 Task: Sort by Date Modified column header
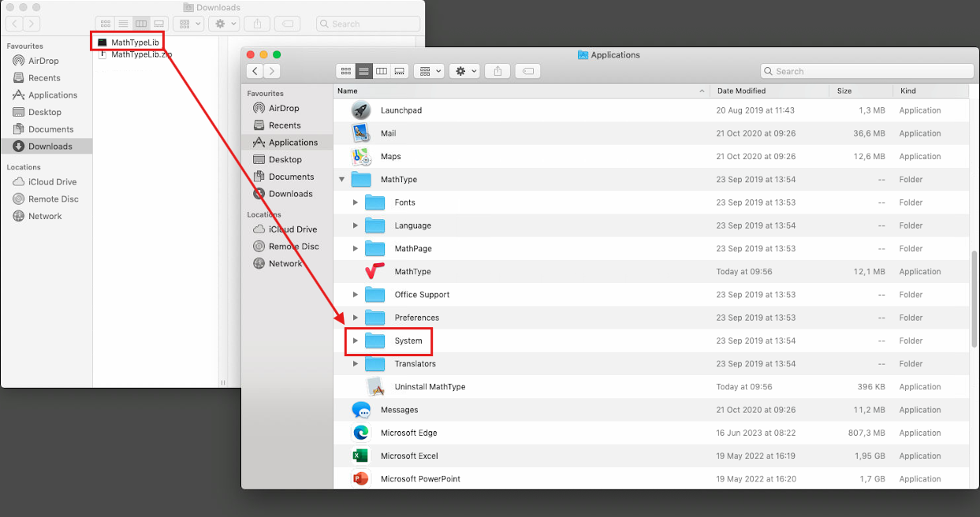tap(769, 91)
